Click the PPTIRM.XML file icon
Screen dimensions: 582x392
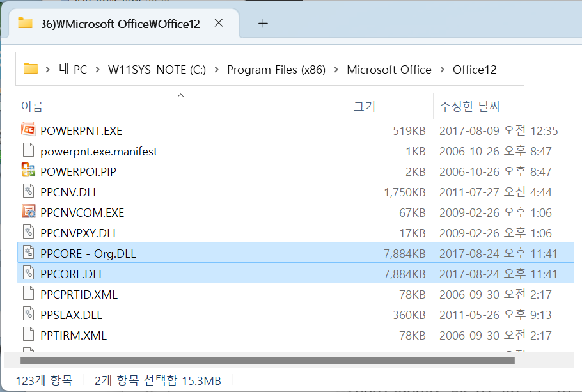(29, 334)
